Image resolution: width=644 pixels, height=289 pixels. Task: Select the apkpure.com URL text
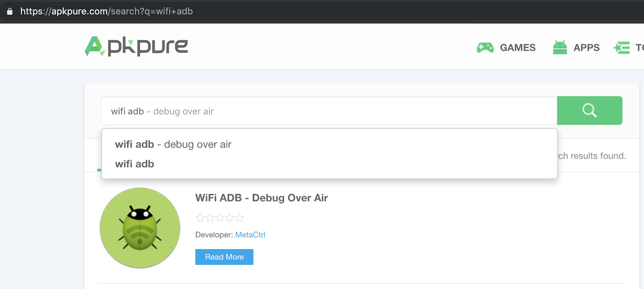(x=107, y=11)
